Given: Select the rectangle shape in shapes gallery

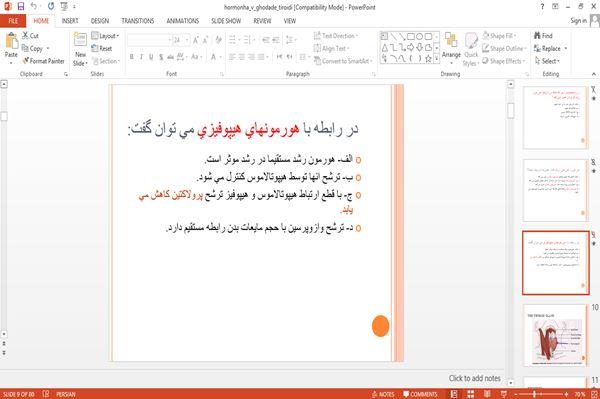Looking at the screenshot, I should coord(411,37).
